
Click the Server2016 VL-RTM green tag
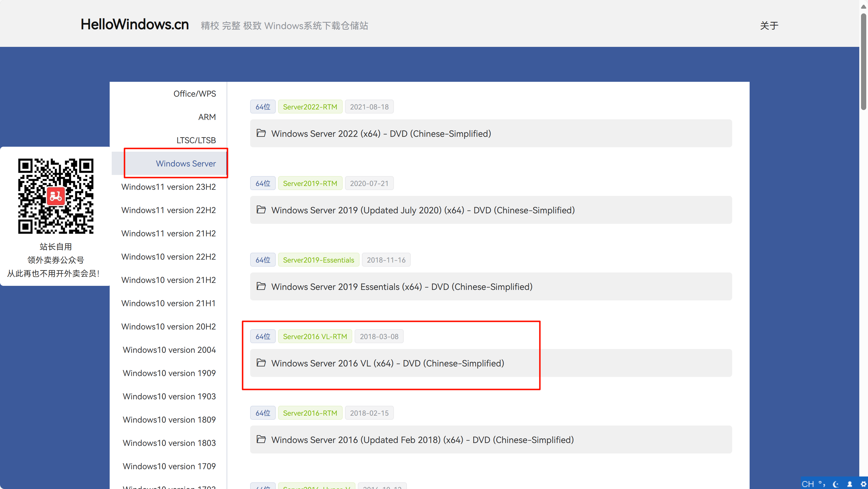point(315,336)
